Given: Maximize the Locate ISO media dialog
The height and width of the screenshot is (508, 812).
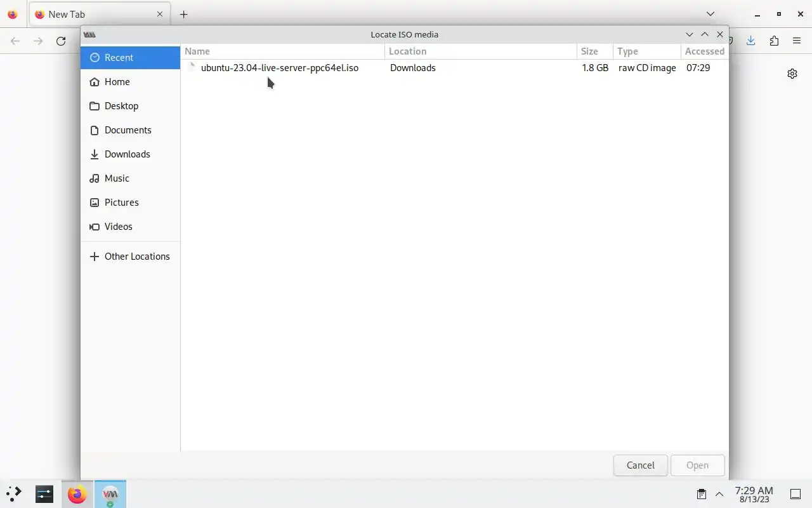Looking at the screenshot, I should point(704,34).
